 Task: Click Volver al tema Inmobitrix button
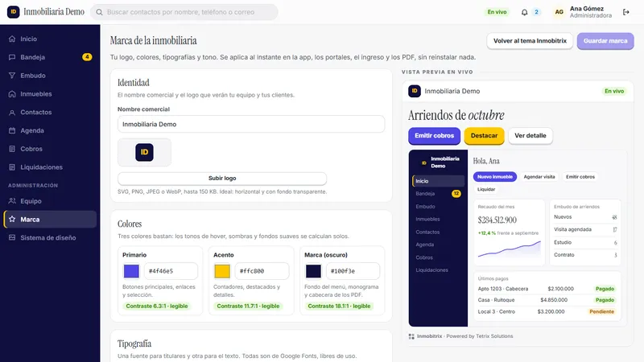coord(530,41)
